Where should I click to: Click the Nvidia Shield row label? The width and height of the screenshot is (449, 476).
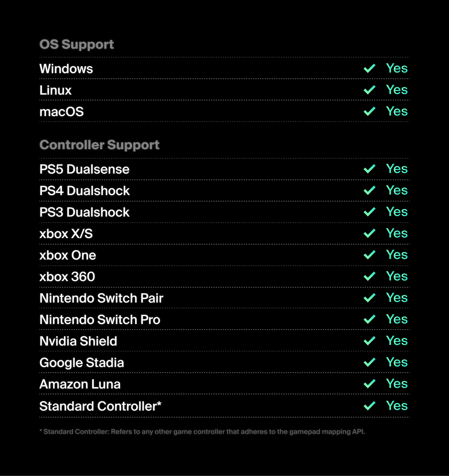[78, 341]
